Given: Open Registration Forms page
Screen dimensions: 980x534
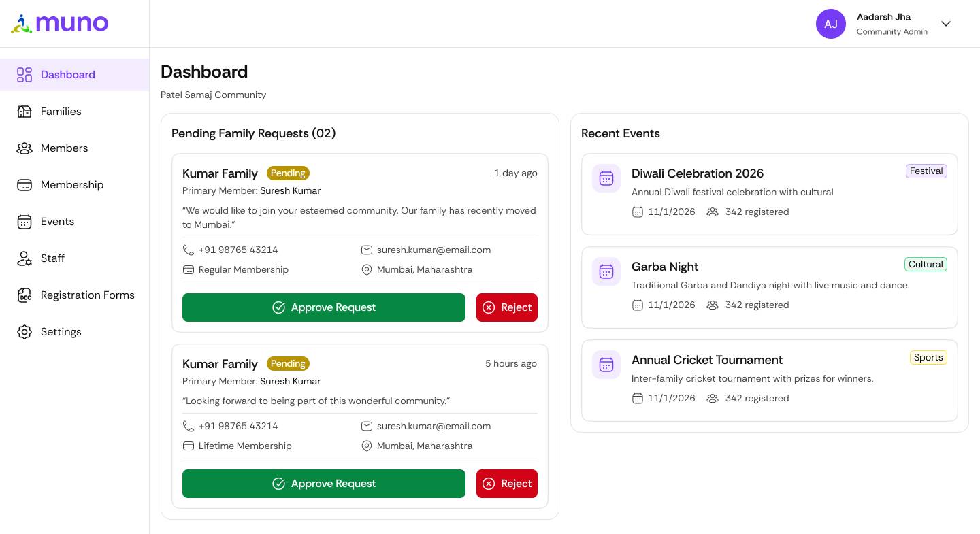Looking at the screenshot, I should pos(74,295).
